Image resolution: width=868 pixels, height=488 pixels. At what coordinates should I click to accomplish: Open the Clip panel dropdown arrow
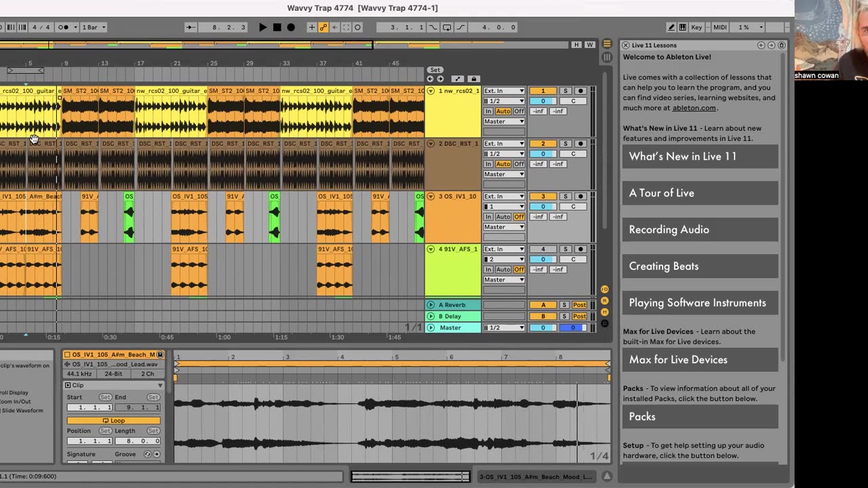tap(160, 386)
